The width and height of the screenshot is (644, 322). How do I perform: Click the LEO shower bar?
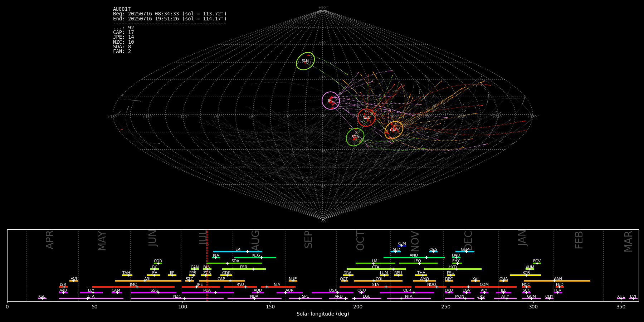418,263
